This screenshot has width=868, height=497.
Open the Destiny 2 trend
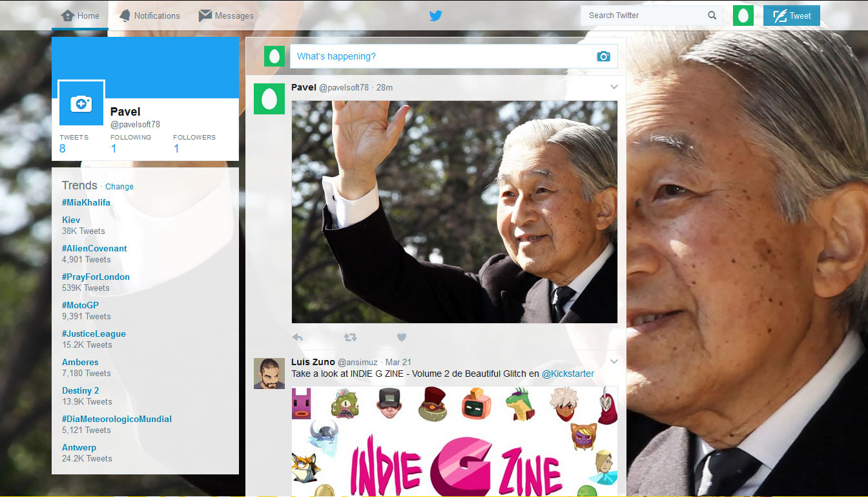[x=81, y=390]
